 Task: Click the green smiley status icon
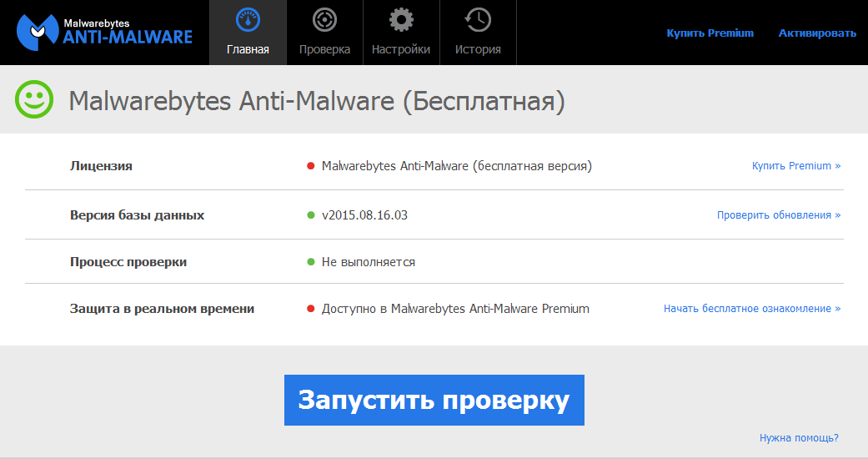pyautogui.click(x=34, y=101)
